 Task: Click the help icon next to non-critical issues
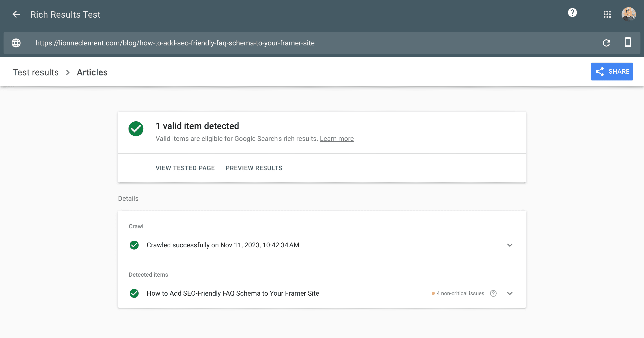coord(493,293)
